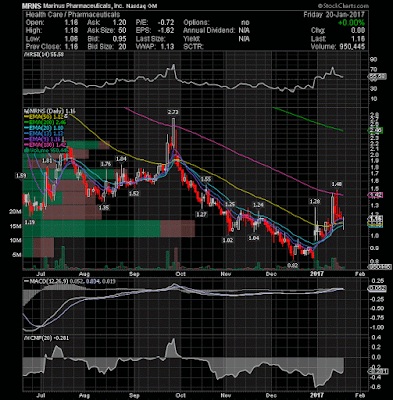Click the 1.28 price label near 2017

315,201
